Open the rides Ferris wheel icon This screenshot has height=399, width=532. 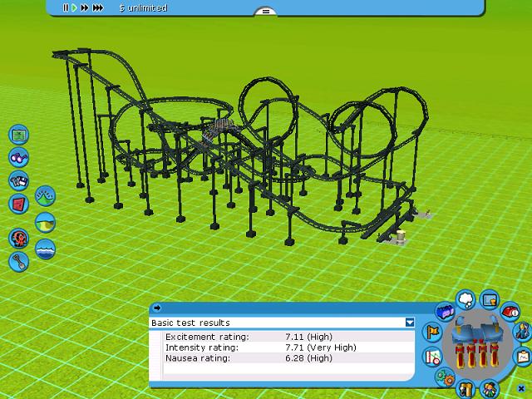tap(18, 239)
